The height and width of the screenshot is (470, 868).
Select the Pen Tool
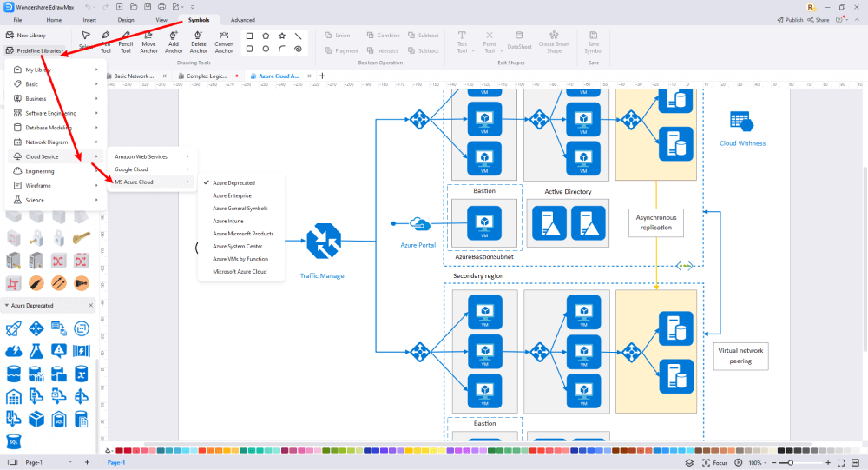(x=106, y=42)
